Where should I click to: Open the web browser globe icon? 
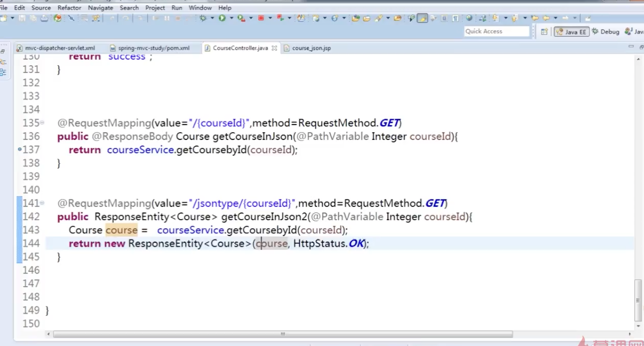tap(469, 18)
